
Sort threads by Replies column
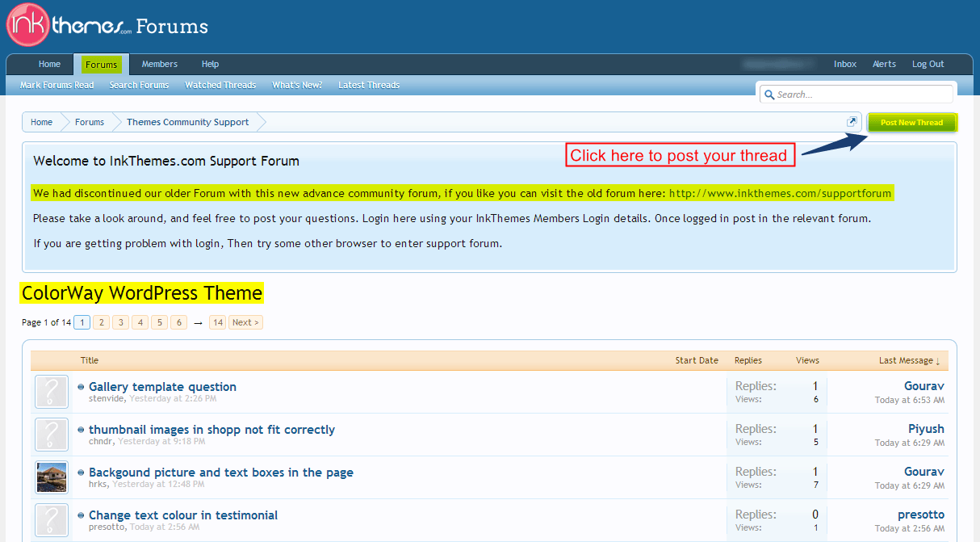(x=748, y=360)
